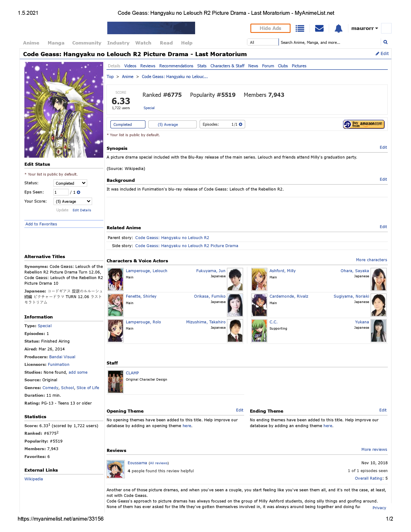Open the Manga top menu
This screenshot has height=532, width=411.
click(56, 43)
